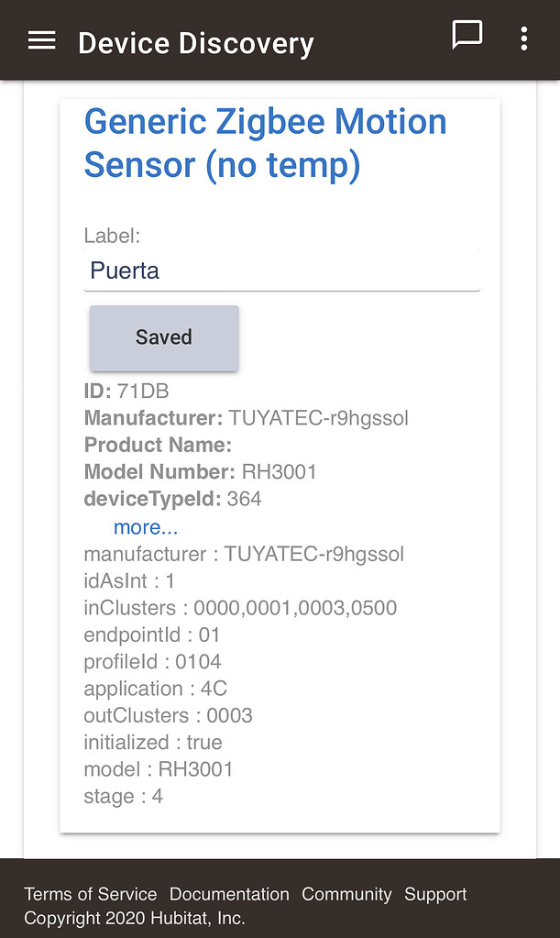Click the Device Discovery title
This screenshot has height=938, width=560.
195,42
